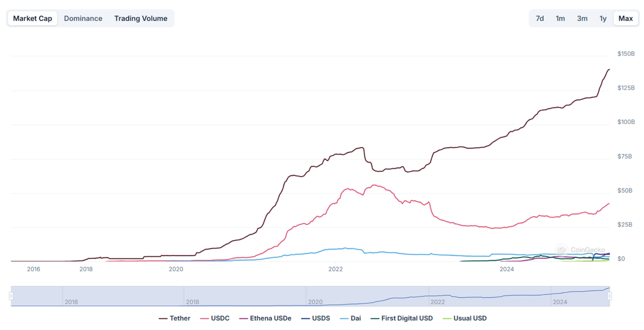
Task: Click 2020 in the range navigator
Action: pos(315,302)
